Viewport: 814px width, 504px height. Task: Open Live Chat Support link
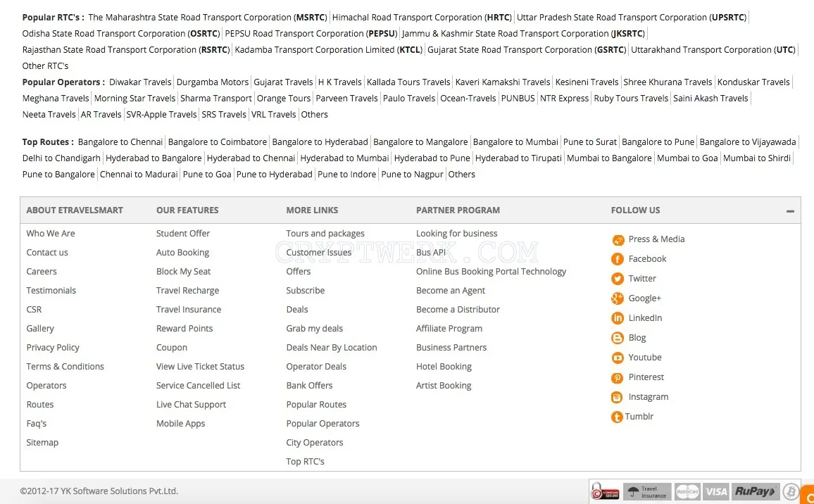(191, 404)
